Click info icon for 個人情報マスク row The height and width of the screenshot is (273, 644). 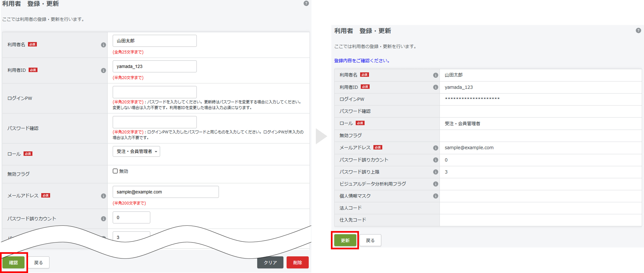436,196
